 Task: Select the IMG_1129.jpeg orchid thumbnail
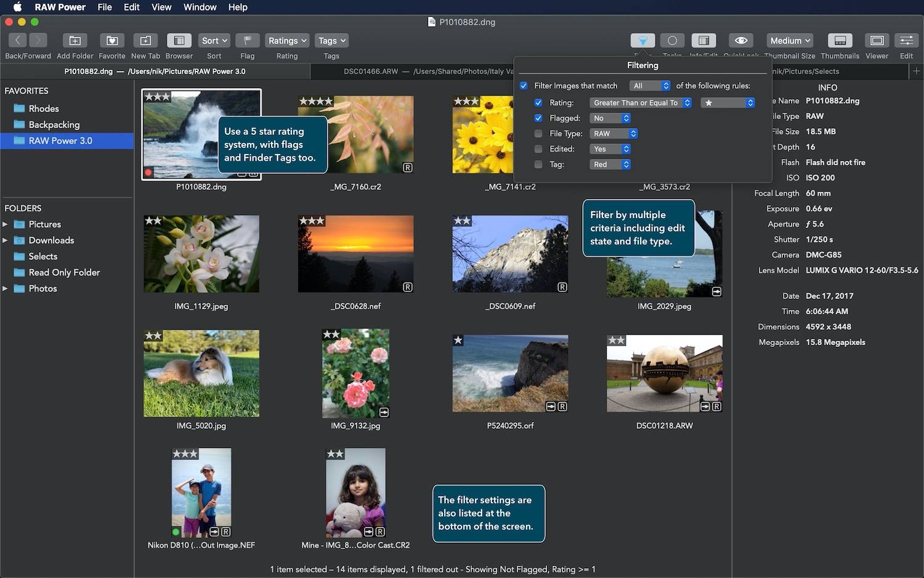point(201,254)
